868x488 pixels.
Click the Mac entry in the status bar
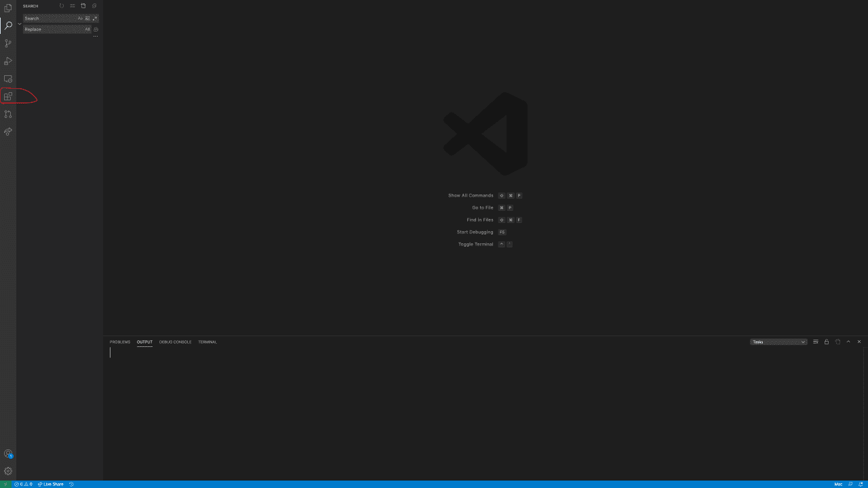click(838, 484)
